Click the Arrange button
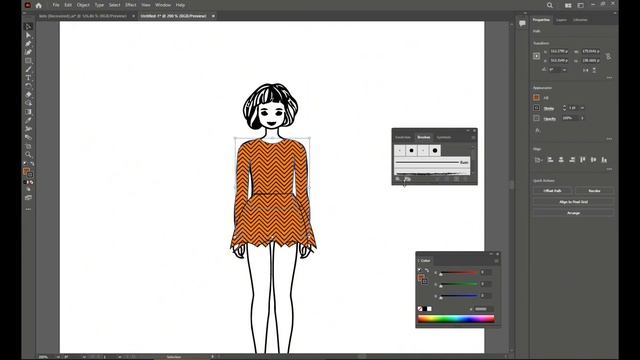The width and height of the screenshot is (640, 360). (573, 213)
